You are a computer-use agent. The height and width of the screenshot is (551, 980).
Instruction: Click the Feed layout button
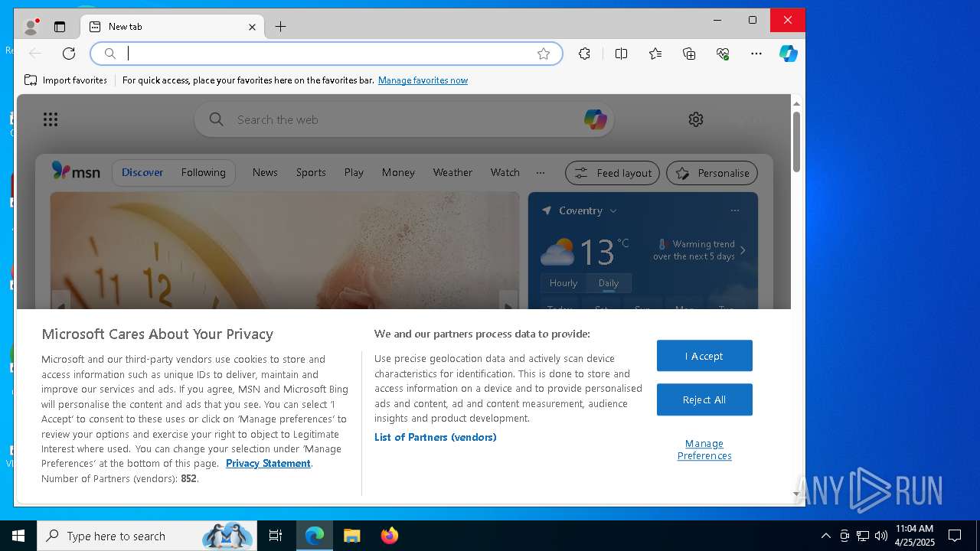(612, 173)
